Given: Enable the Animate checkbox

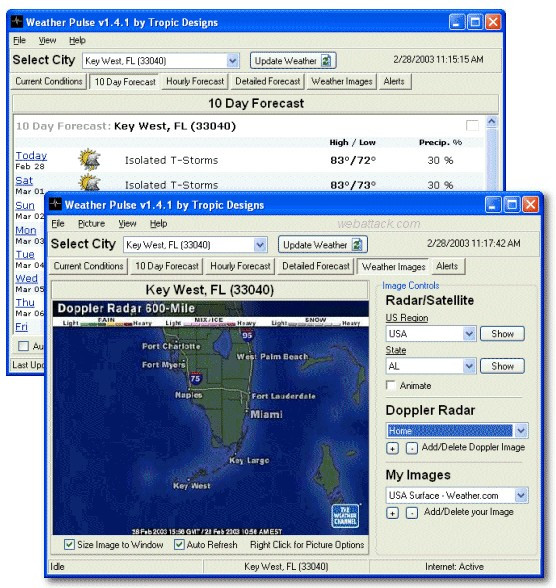Looking at the screenshot, I should click(x=391, y=385).
